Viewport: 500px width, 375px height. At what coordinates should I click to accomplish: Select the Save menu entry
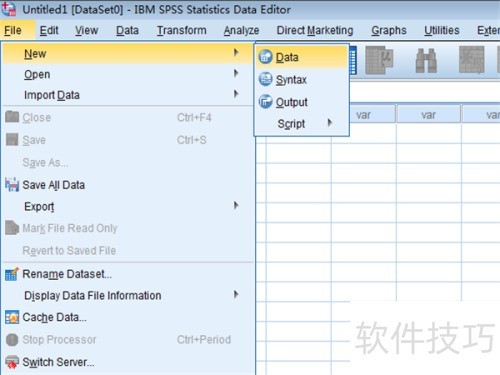128,140
